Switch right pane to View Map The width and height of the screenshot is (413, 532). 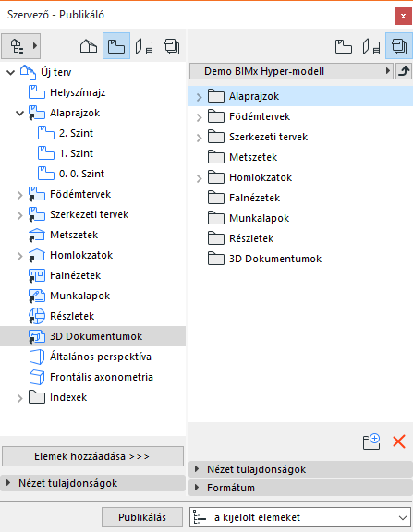click(343, 46)
